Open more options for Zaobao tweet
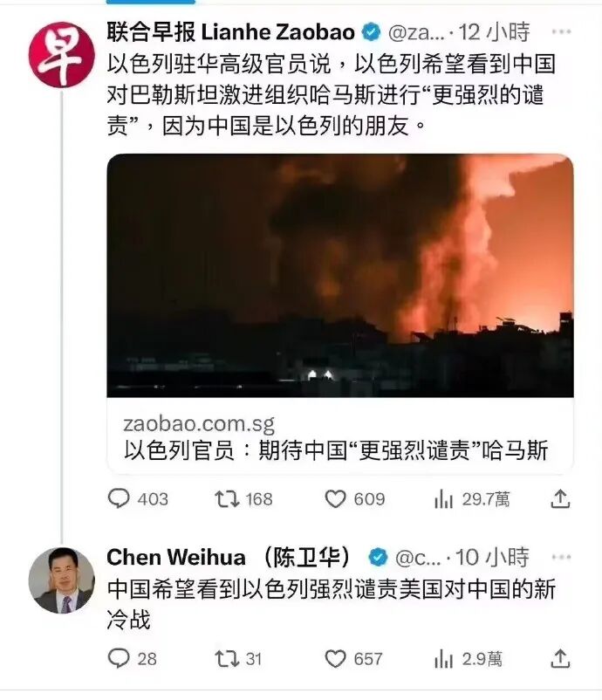 (x=561, y=31)
